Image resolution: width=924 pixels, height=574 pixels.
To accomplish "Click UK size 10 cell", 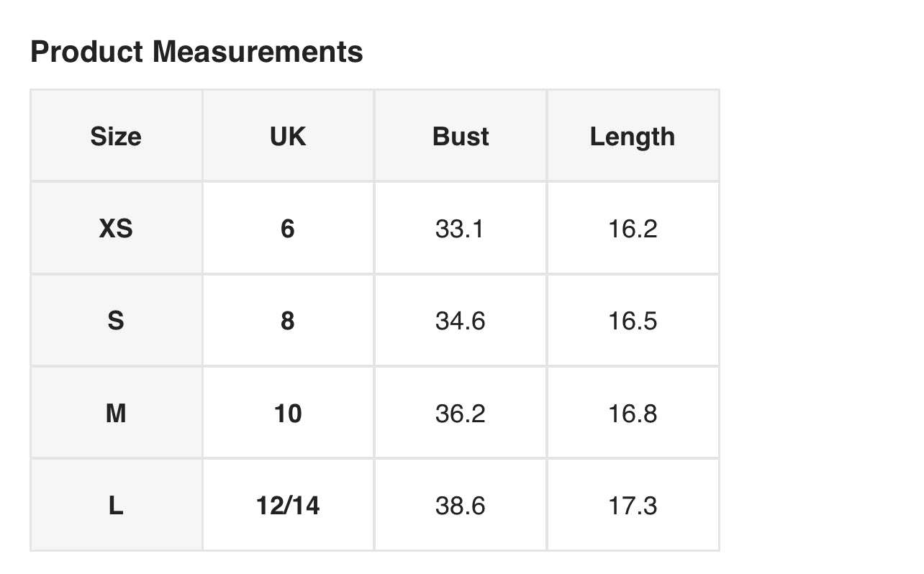I will tap(288, 413).
